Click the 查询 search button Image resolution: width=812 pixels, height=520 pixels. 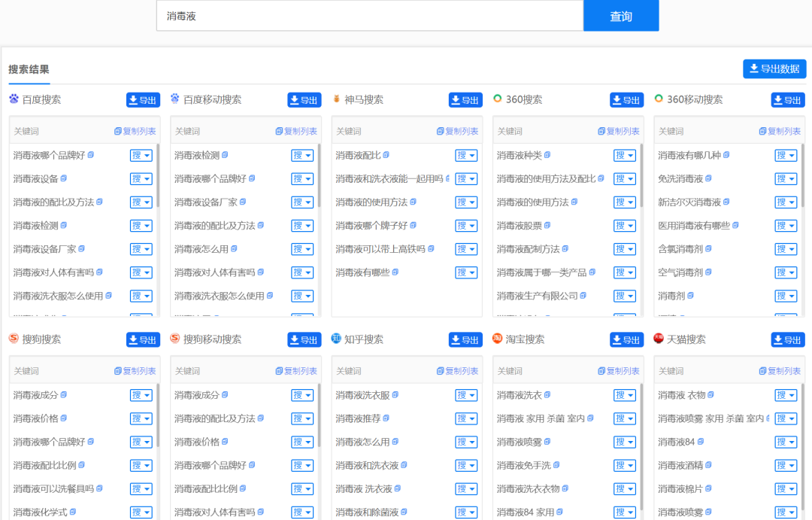coord(621,16)
